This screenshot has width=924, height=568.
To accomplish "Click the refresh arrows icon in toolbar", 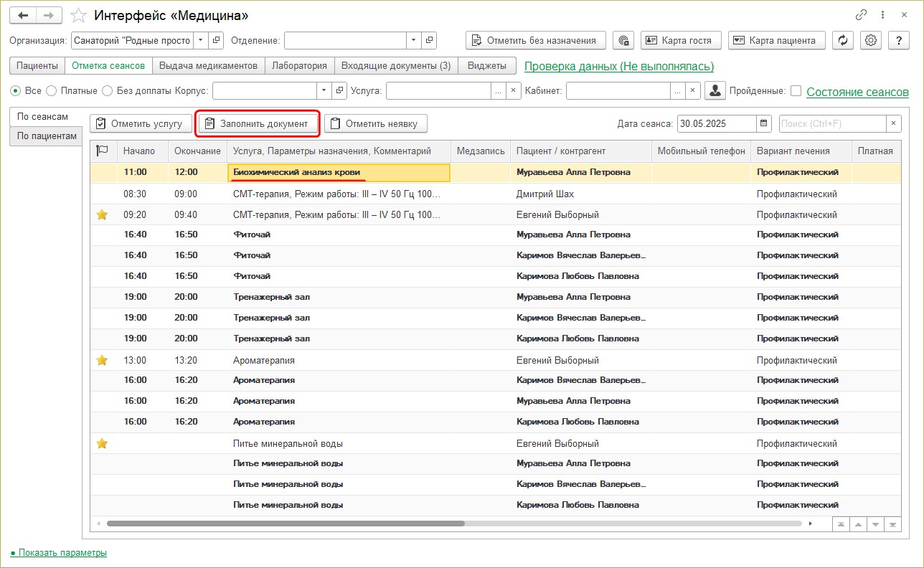I will [x=842, y=40].
